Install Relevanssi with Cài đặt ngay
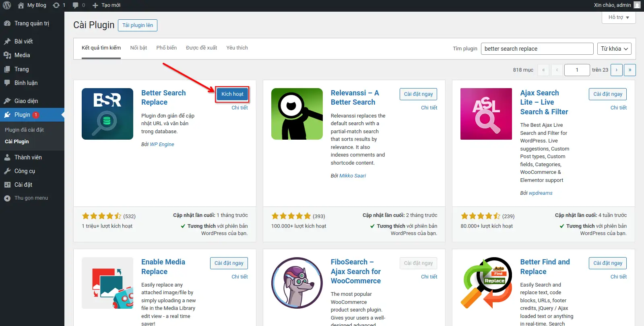The image size is (644, 326). coord(418,94)
